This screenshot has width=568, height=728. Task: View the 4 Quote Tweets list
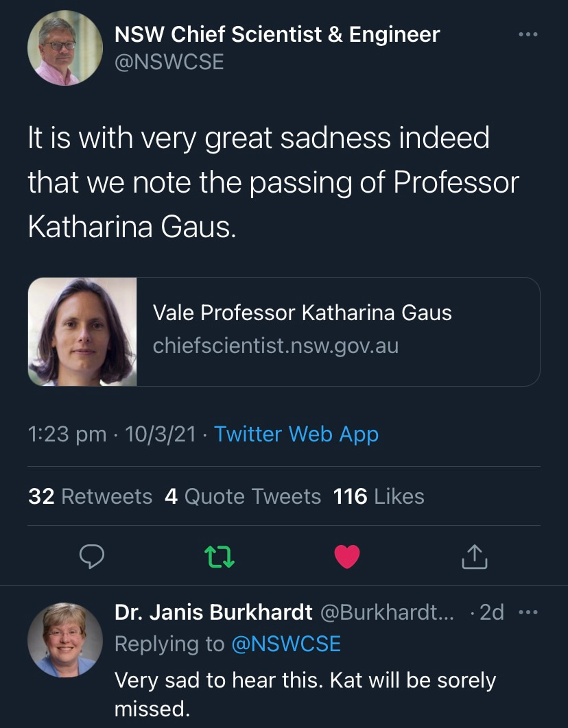(x=243, y=496)
